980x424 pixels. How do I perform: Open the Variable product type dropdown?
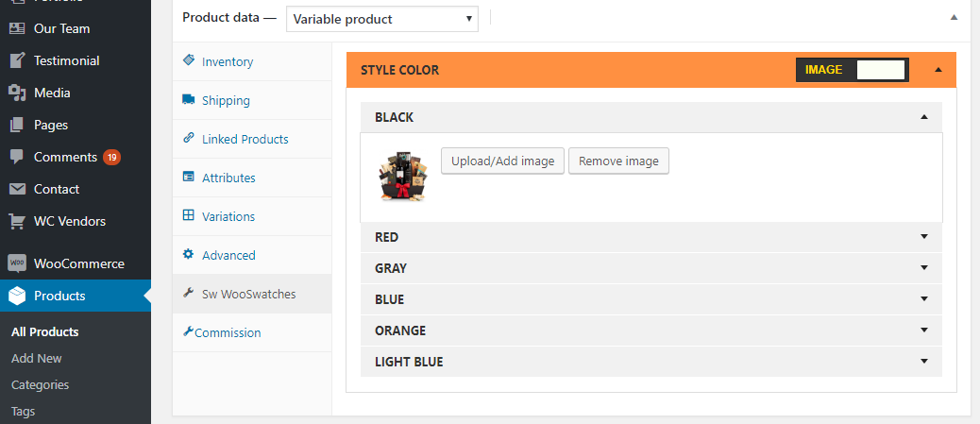[381, 19]
